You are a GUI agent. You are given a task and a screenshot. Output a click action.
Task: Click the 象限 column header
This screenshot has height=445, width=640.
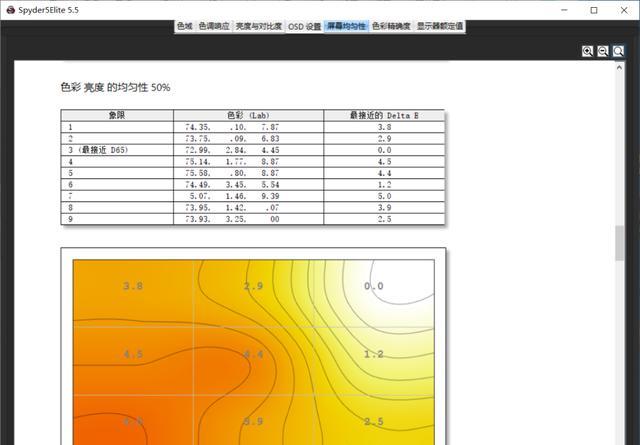tap(117, 116)
